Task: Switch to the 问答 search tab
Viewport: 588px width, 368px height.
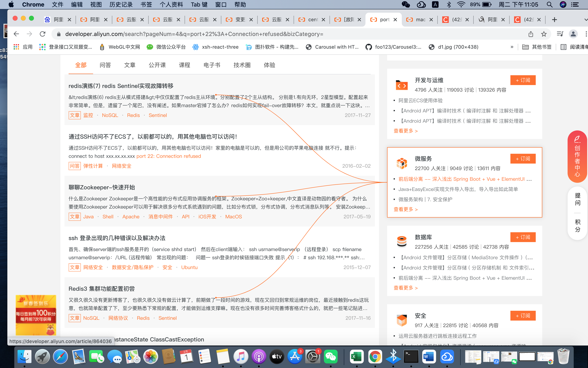Action: click(105, 65)
